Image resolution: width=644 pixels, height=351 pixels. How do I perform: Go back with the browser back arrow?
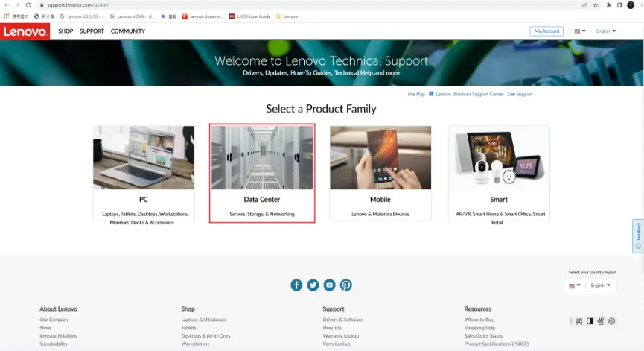7,5
